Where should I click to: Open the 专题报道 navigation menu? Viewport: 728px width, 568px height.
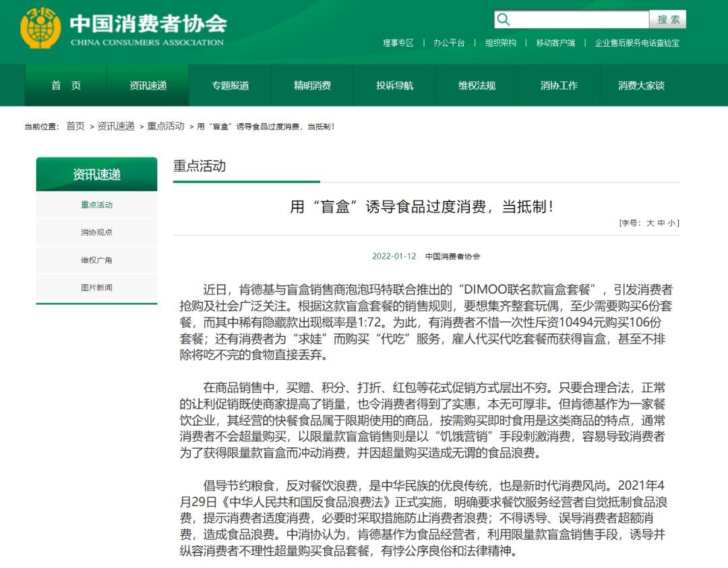tap(231, 86)
